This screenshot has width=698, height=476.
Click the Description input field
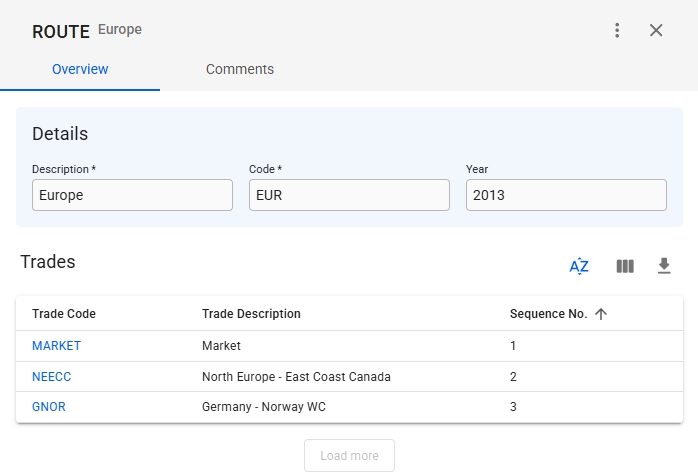tap(132, 195)
